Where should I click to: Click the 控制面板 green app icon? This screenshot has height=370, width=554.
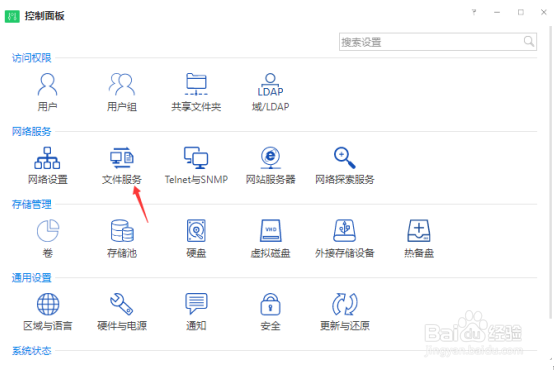pyautogui.click(x=12, y=16)
